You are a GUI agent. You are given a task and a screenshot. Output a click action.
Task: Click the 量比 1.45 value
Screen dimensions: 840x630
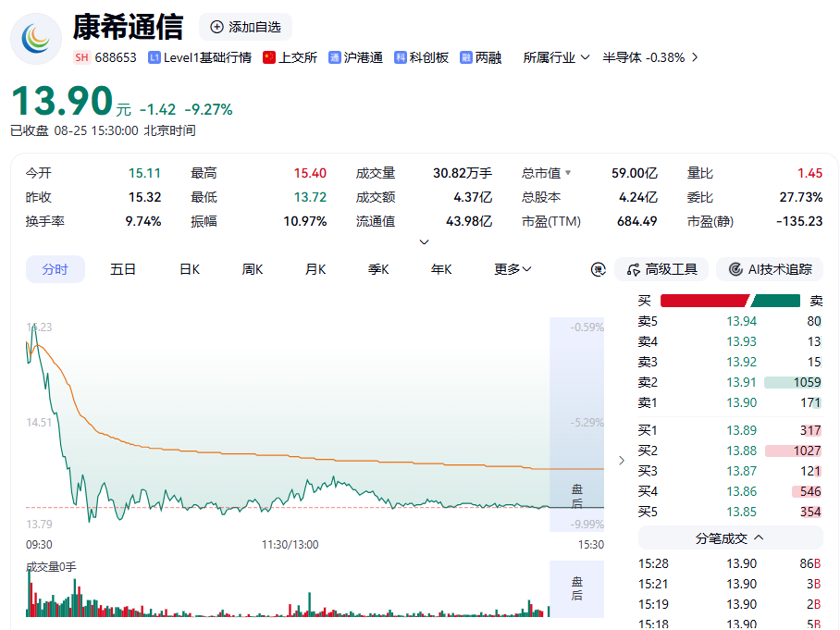[809, 173]
